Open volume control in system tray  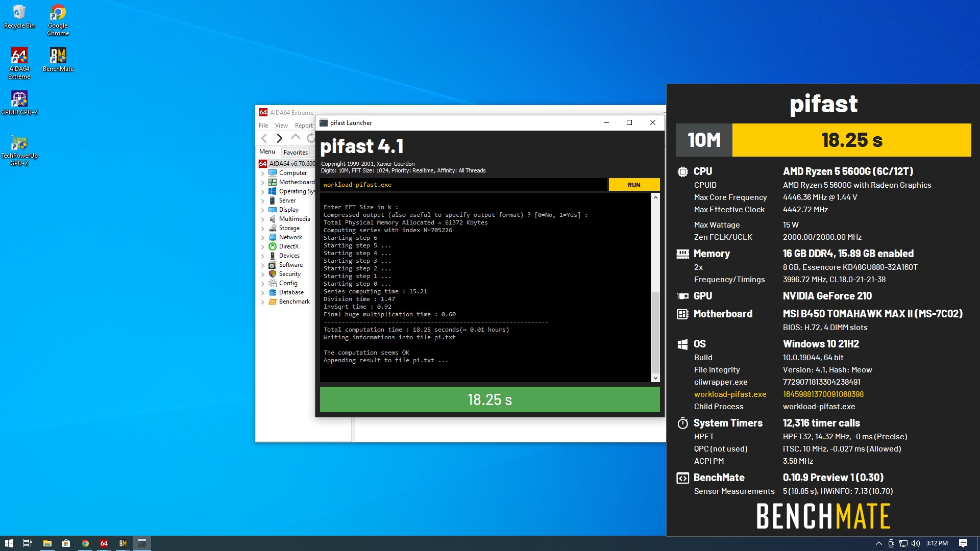pyautogui.click(x=916, y=543)
